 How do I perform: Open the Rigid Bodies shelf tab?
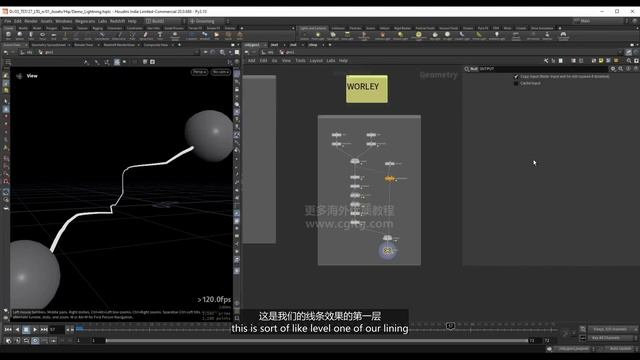(x=402, y=28)
